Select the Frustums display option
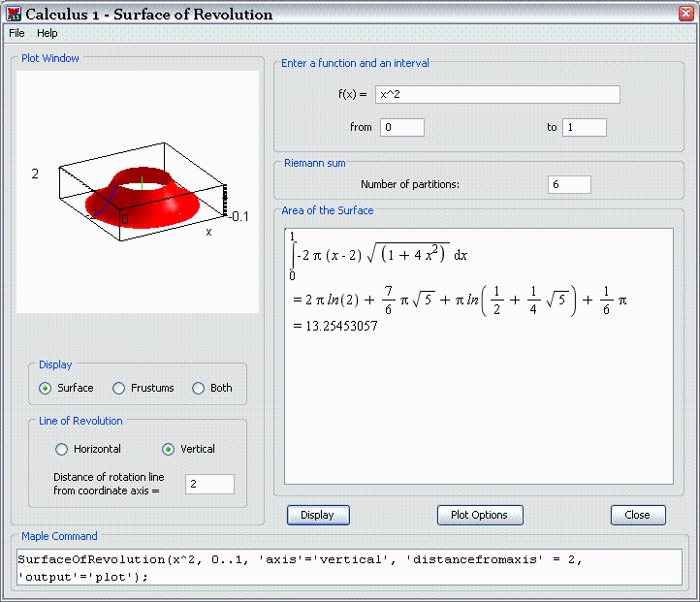 (x=119, y=388)
